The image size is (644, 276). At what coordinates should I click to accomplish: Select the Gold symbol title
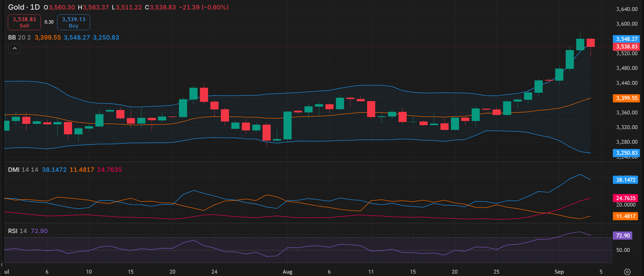[16, 7]
